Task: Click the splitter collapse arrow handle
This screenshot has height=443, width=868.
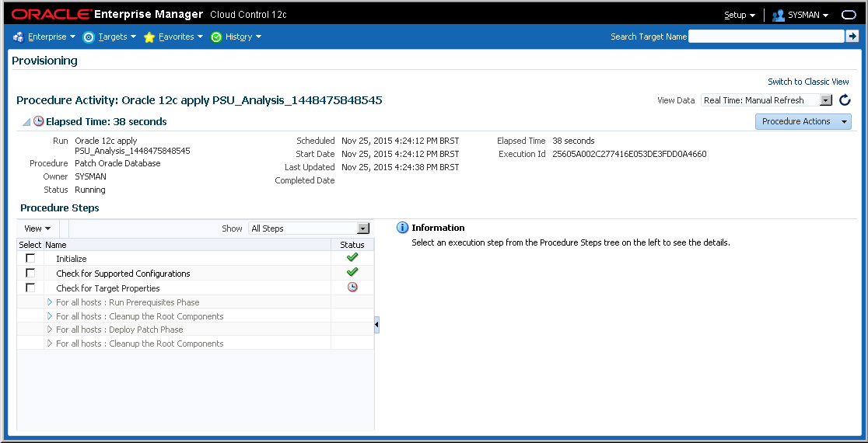Action: click(x=377, y=325)
